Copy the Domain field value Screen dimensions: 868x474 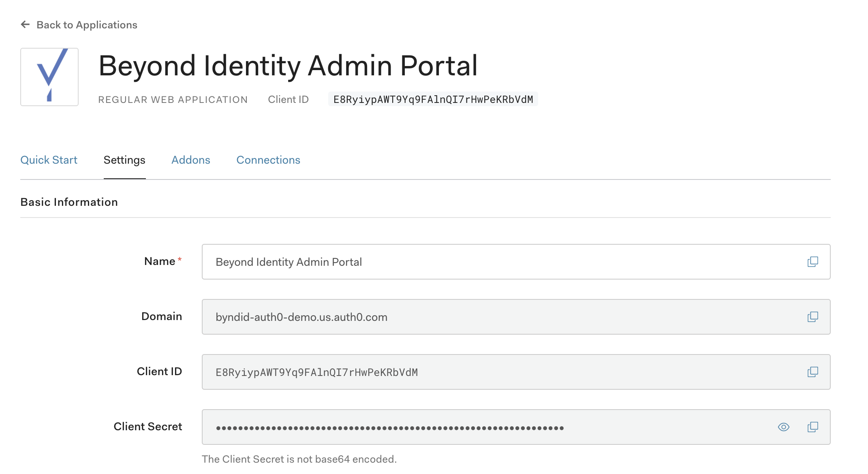tap(812, 317)
